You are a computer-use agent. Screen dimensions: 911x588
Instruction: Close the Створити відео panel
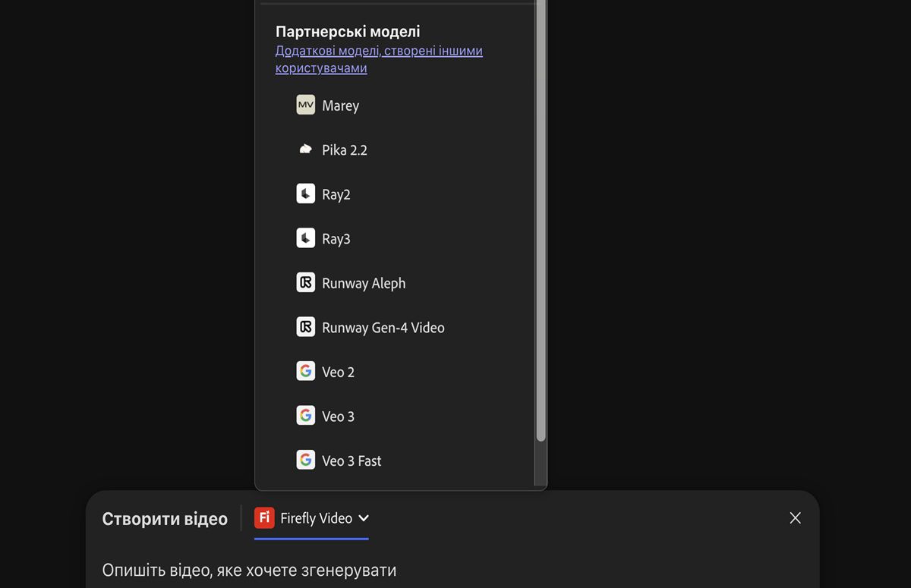(x=795, y=518)
